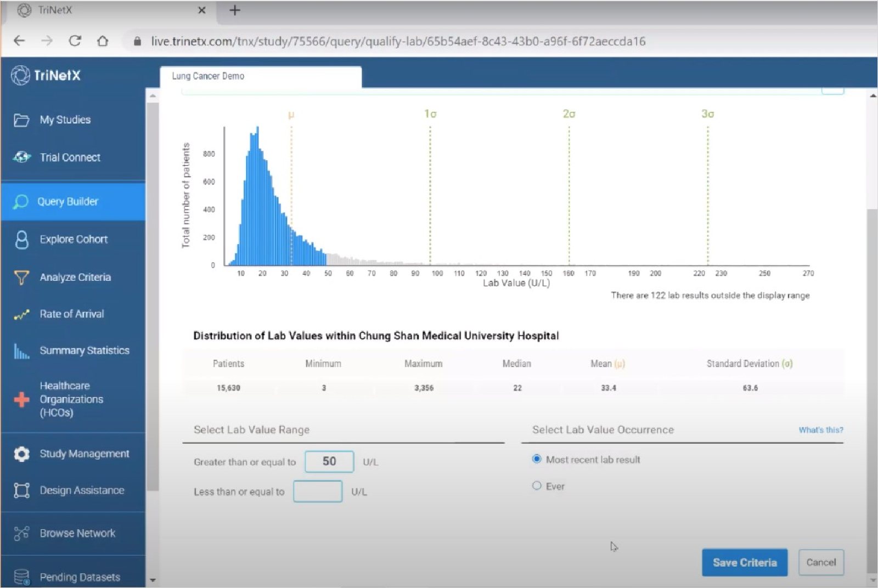Click the Study Management gear icon

[21, 454]
